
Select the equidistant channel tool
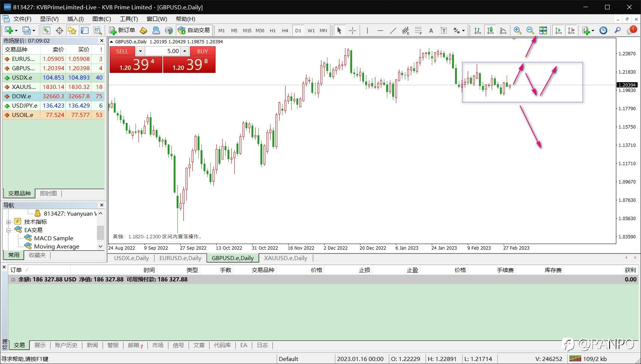tap(406, 30)
